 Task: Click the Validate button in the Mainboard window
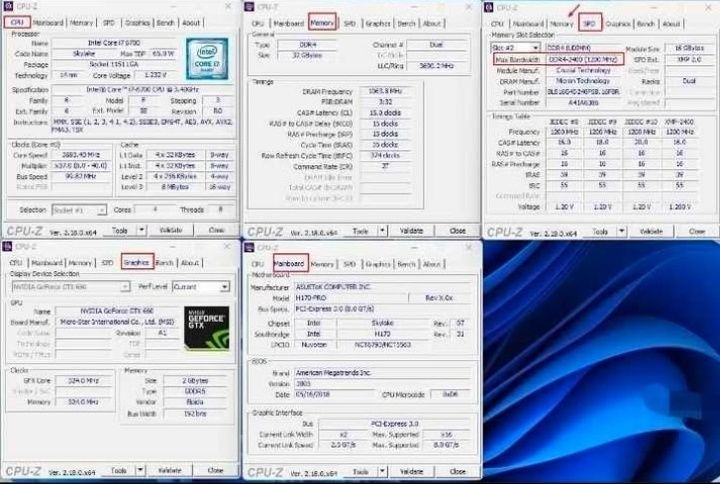411,471
